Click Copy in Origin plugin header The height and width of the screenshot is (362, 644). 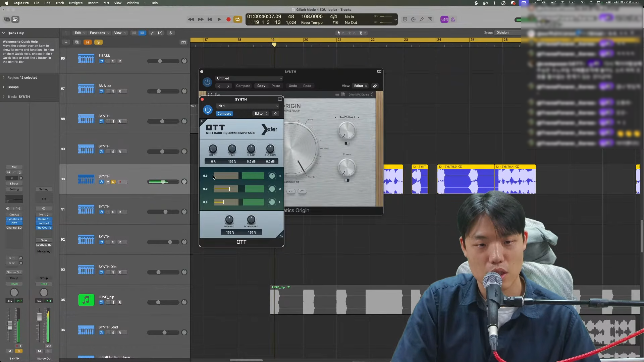click(261, 86)
